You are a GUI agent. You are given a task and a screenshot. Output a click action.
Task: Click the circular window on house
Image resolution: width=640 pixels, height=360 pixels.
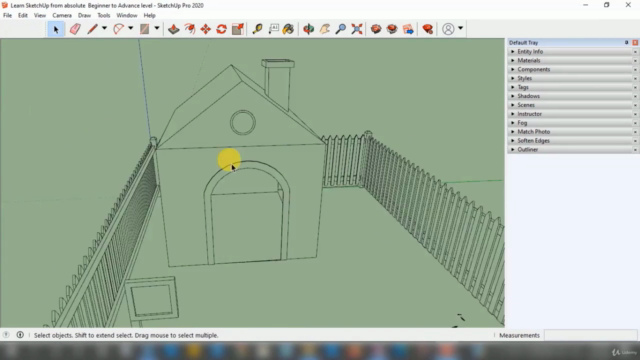click(243, 122)
